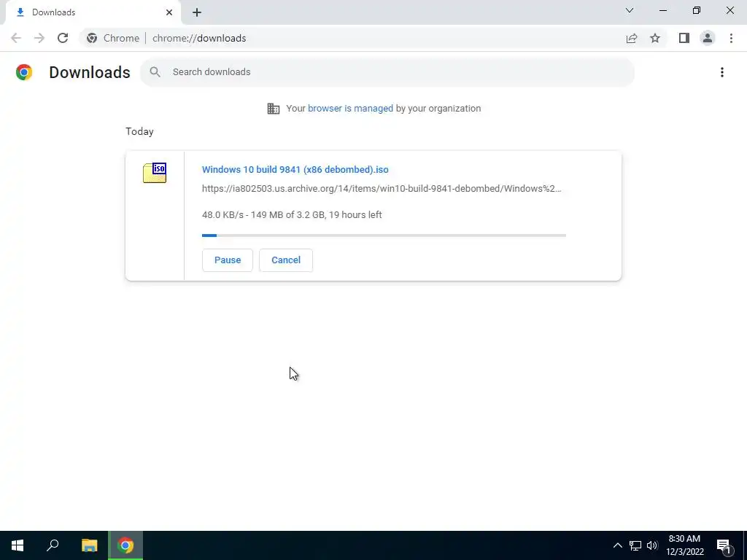The height and width of the screenshot is (560, 747).
Task: Click the network tray icon
Action: (635, 545)
